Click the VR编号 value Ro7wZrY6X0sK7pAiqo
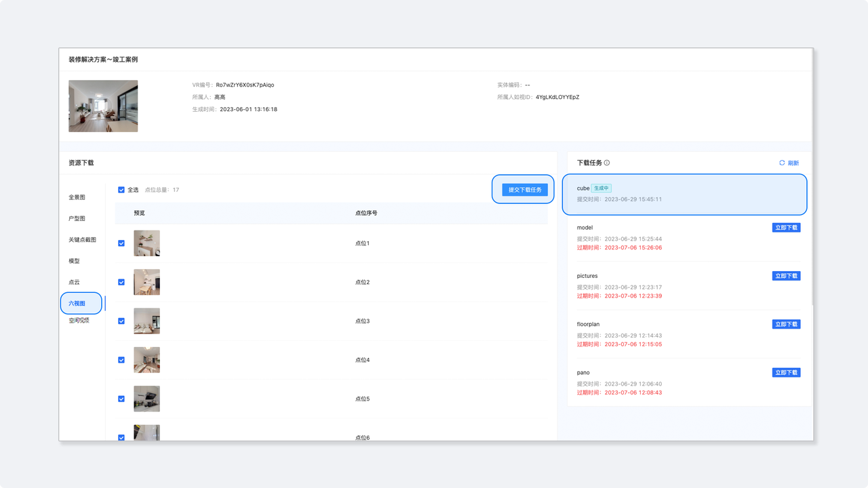Image resolution: width=868 pixels, height=488 pixels. coord(245,85)
